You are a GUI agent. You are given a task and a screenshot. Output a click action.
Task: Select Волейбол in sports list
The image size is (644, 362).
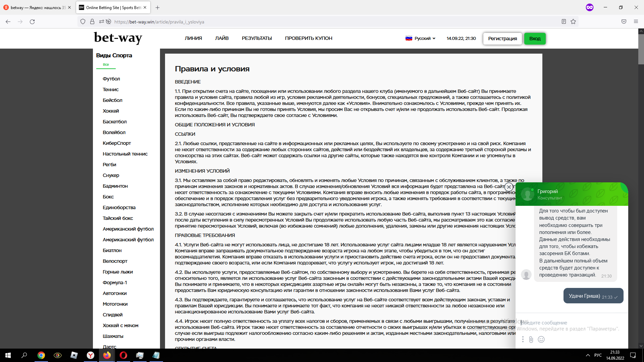click(x=114, y=132)
